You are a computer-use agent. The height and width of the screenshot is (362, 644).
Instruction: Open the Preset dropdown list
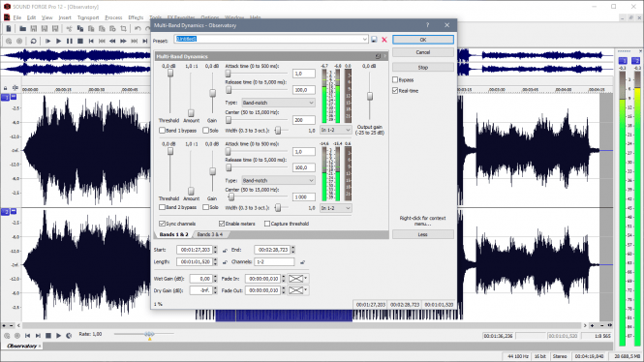[365, 40]
